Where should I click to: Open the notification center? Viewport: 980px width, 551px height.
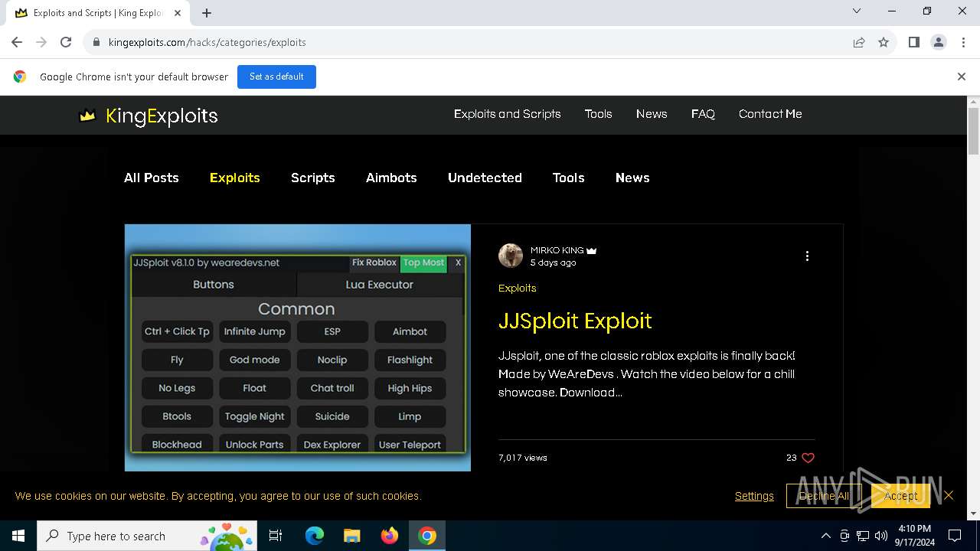[x=955, y=536]
